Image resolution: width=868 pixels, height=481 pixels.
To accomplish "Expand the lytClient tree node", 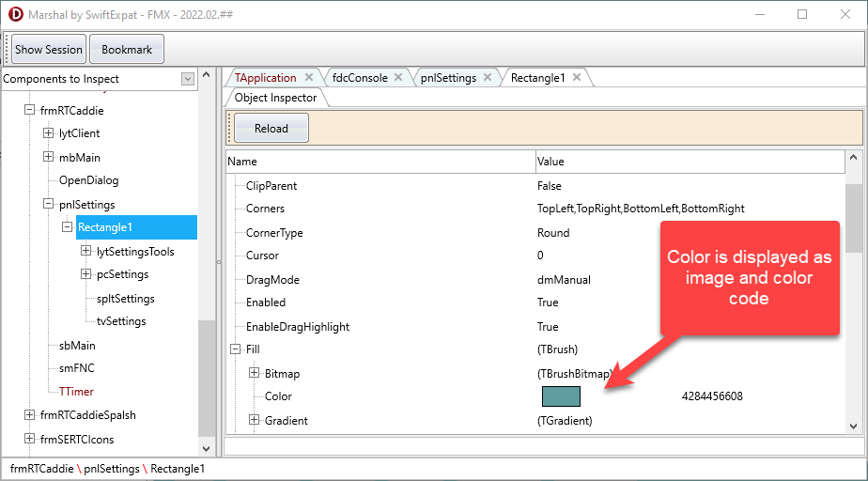I will (x=49, y=133).
